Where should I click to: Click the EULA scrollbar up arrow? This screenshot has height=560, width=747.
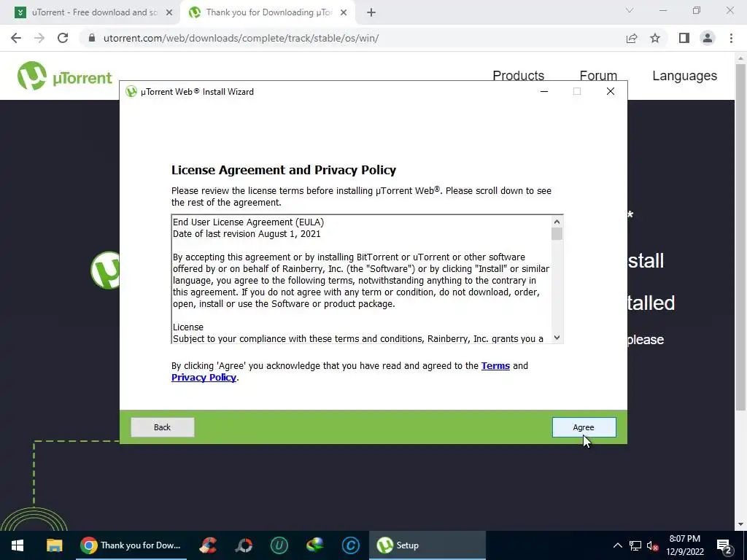[557, 222]
